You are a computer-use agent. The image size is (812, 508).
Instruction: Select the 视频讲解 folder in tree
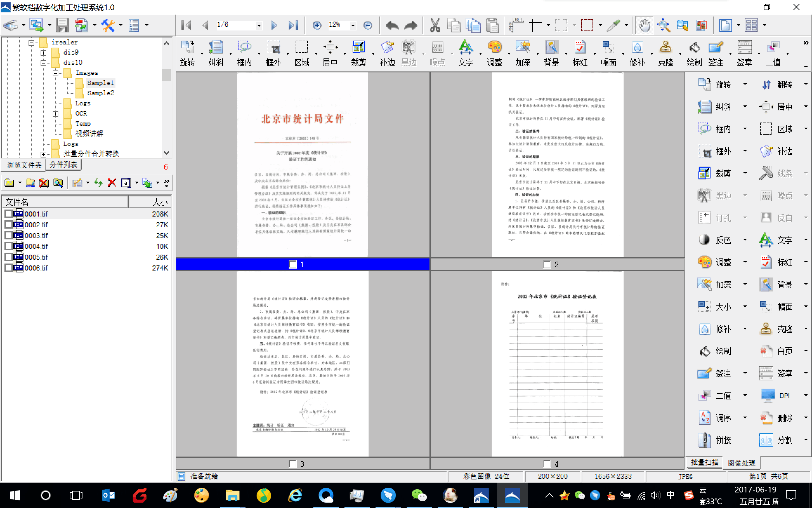point(89,133)
